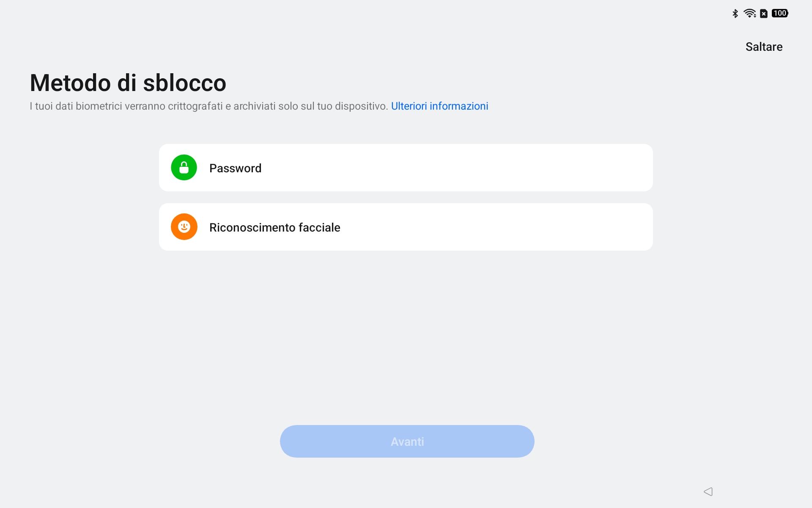
Task: Choose the Password unlock option card
Action: [x=406, y=168]
